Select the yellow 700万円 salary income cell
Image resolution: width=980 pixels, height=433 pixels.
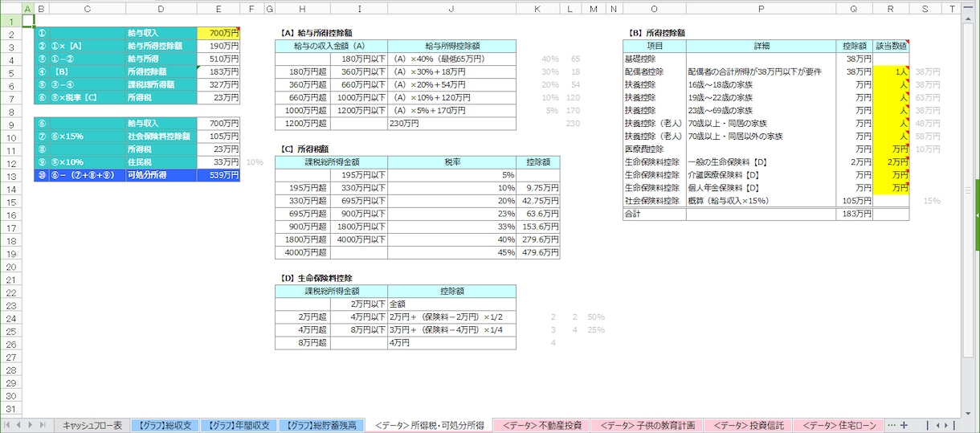(x=218, y=34)
